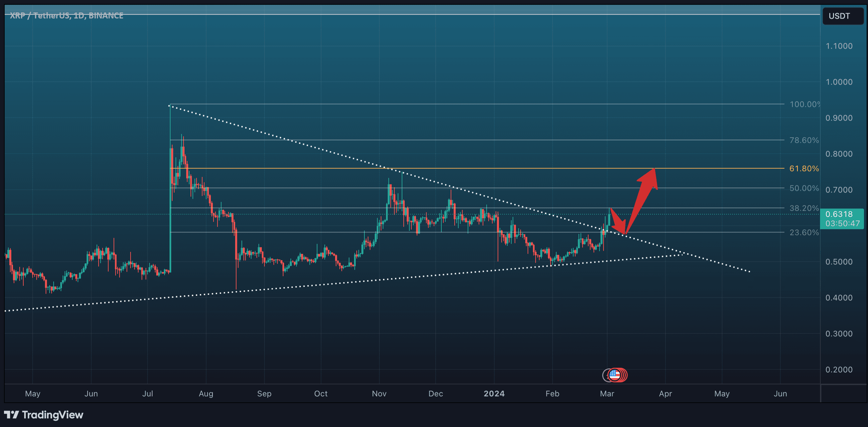This screenshot has width=868, height=427.
Task: Click the Mar label on the time axis
Action: point(608,394)
